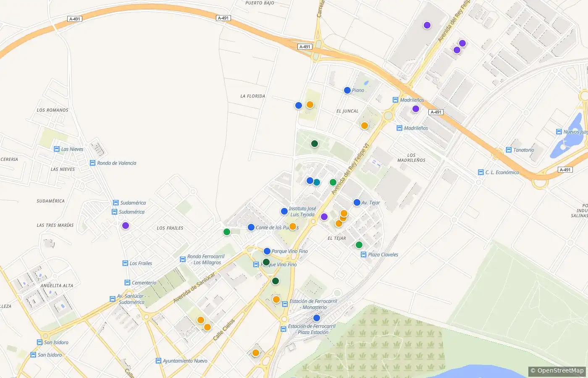Click the LOS MADRILEÑOS neighborhood label
The width and height of the screenshot is (588, 378).
click(x=412, y=157)
